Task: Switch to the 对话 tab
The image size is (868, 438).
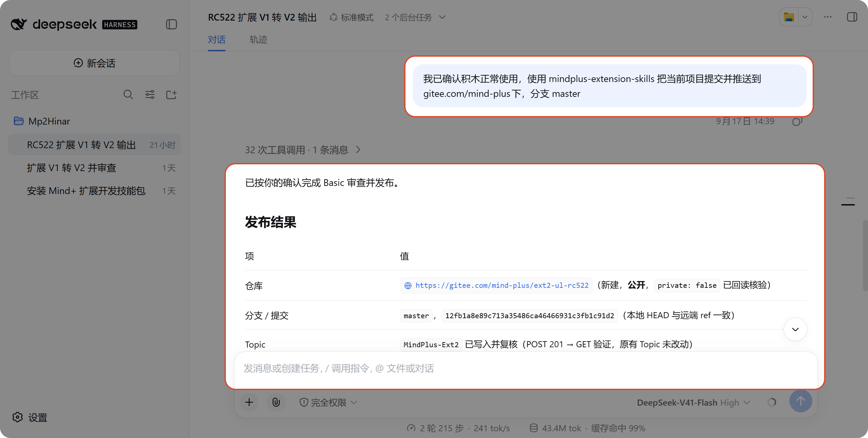Action: coord(217,40)
